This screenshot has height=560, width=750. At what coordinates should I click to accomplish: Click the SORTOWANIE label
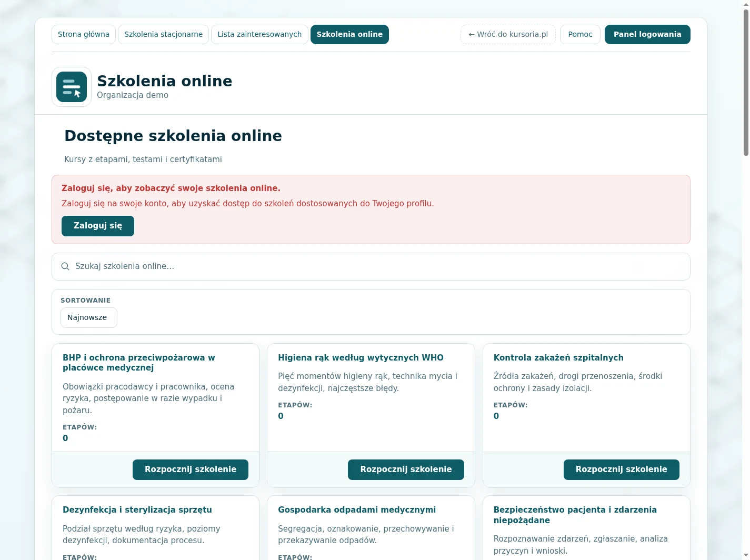85,301
